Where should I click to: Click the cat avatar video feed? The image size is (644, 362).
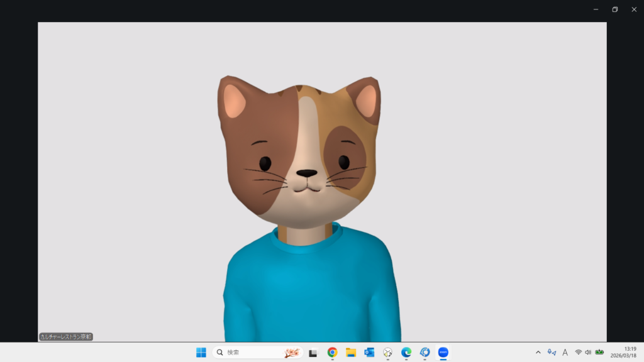[x=308, y=189]
